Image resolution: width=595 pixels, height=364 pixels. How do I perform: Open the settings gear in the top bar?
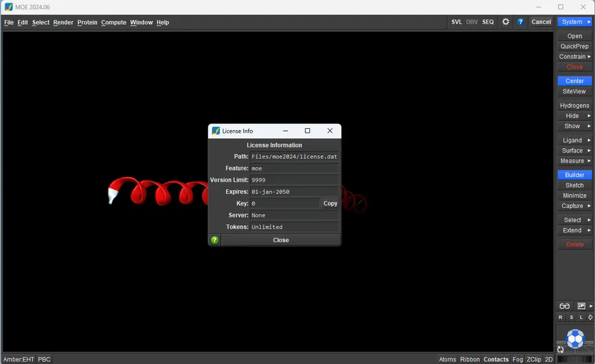(x=506, y=22)
